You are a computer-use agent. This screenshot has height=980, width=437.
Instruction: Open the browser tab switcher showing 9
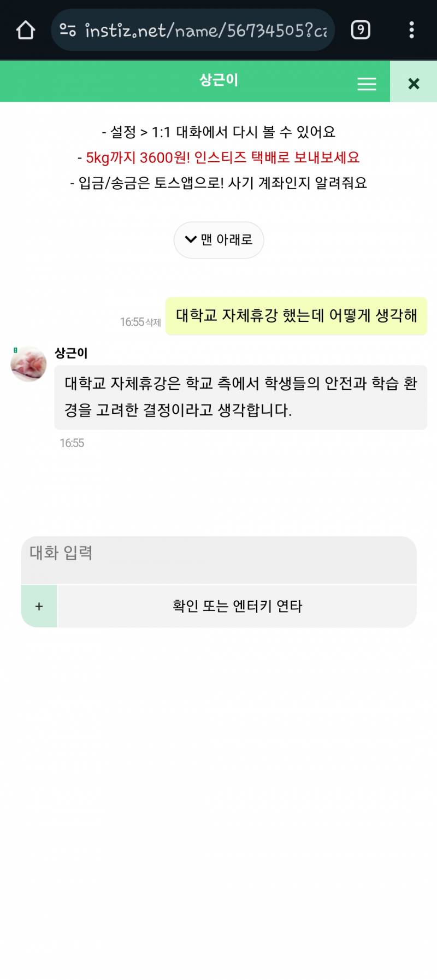[360, 30]
